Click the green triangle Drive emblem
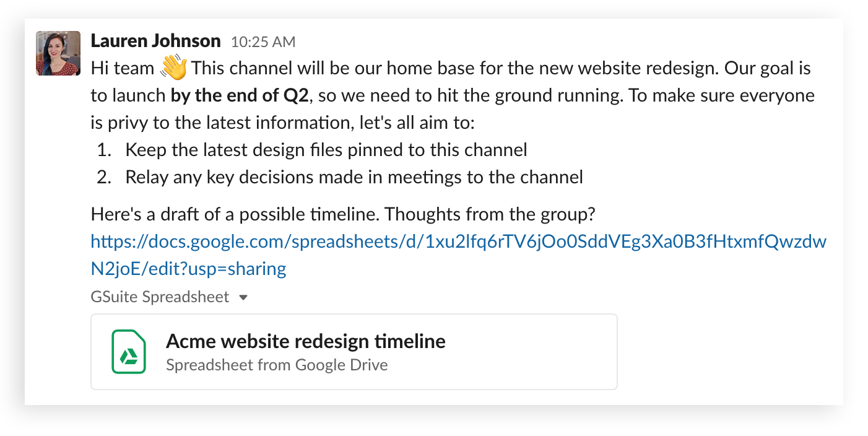 coord(128,354)
